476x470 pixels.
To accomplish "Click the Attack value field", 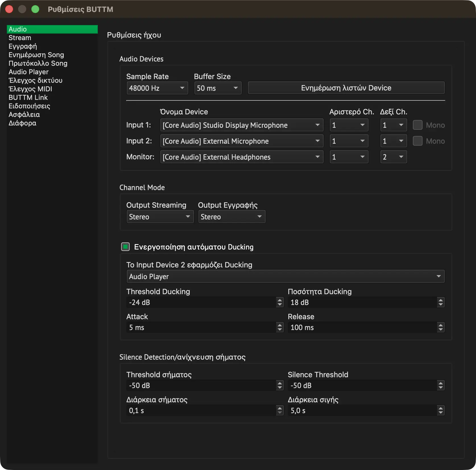I will point(201,327).
